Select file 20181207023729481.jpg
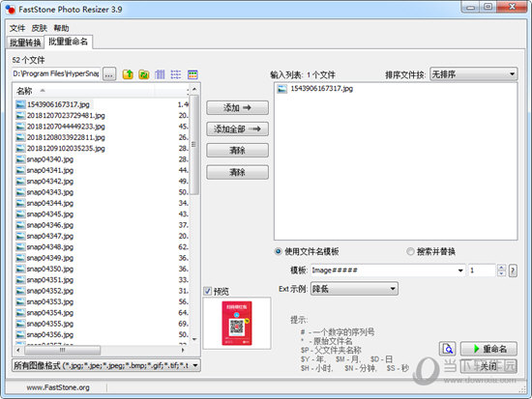 [x=66, y=116]
